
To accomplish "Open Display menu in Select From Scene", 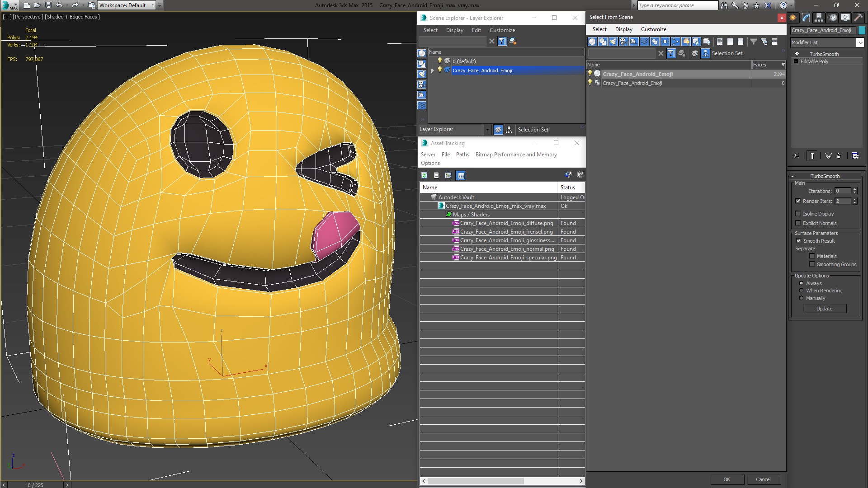I will click(623, 29).
